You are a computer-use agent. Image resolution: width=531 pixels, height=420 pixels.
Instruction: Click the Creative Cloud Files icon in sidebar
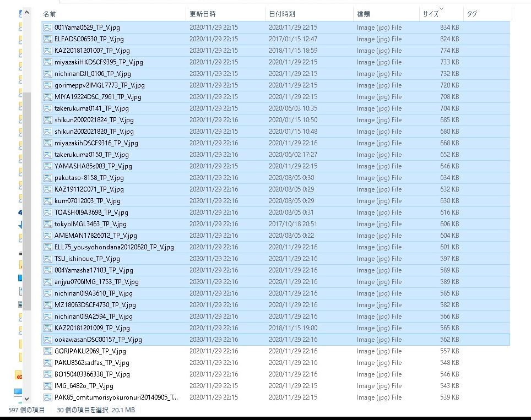[20, 376]
